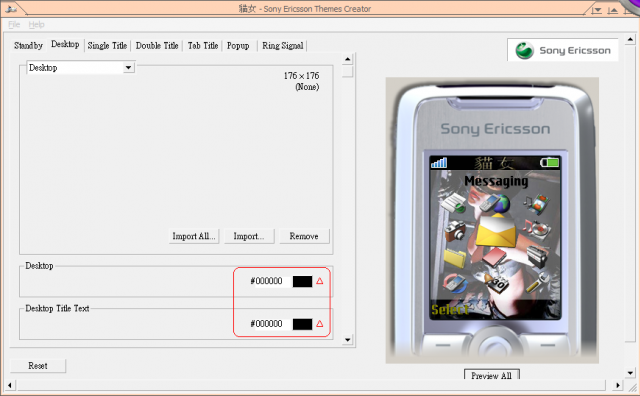
Task: Open the Desktop black color swatch
Action: (302, 281)
